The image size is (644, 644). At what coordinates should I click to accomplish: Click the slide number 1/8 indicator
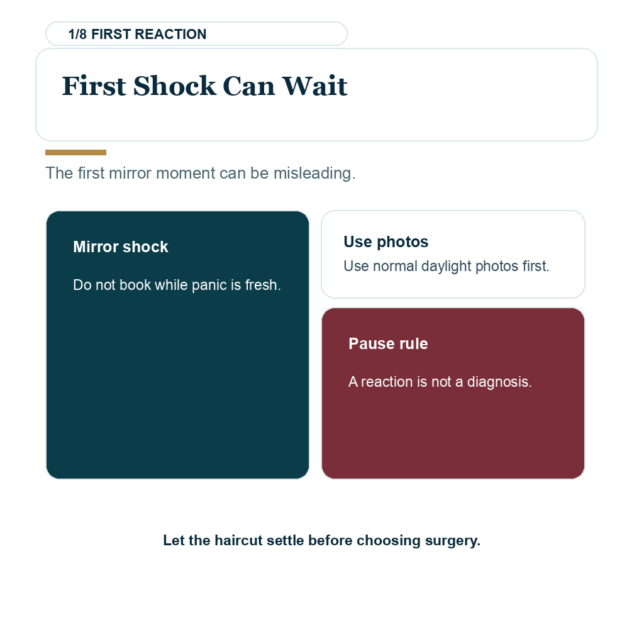(77, 34)
